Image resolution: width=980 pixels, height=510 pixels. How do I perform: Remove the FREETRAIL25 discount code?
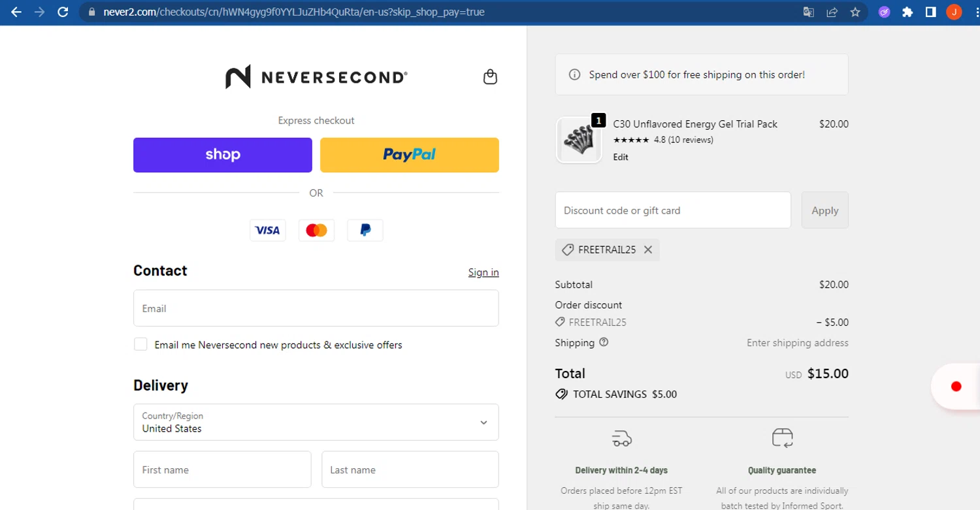coord(648,249)
